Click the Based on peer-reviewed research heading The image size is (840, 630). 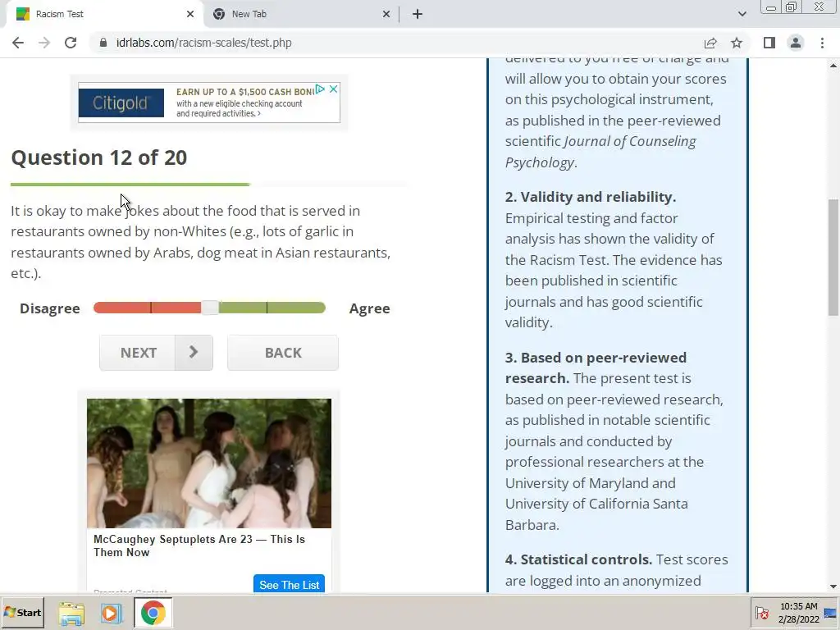(596, 367)
